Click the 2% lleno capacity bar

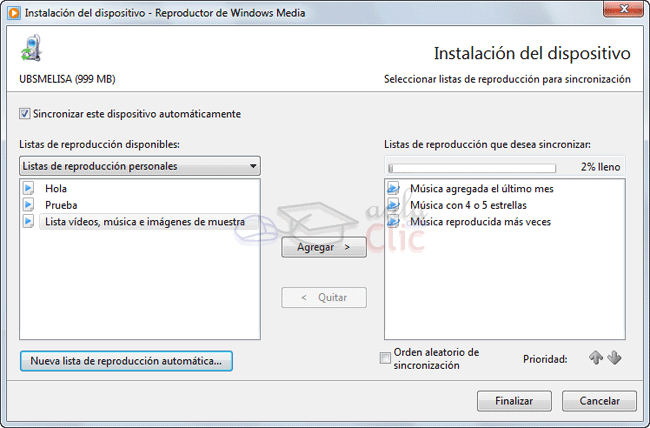(472, 168)
